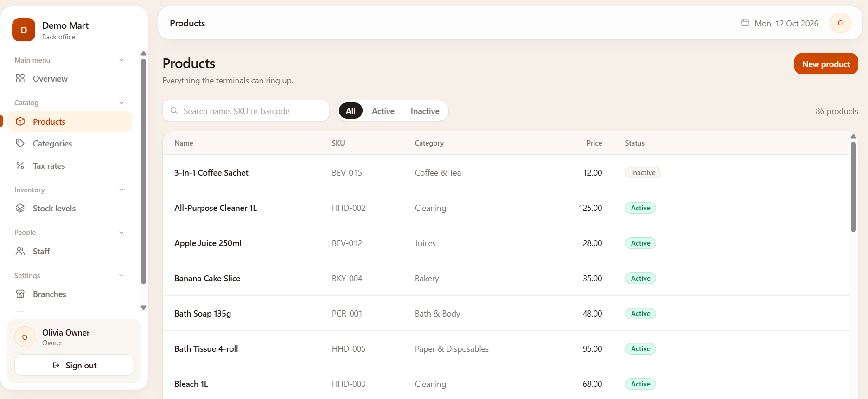Open the Tax rates page
Viewport: 868px width, 399px height.
70,166
